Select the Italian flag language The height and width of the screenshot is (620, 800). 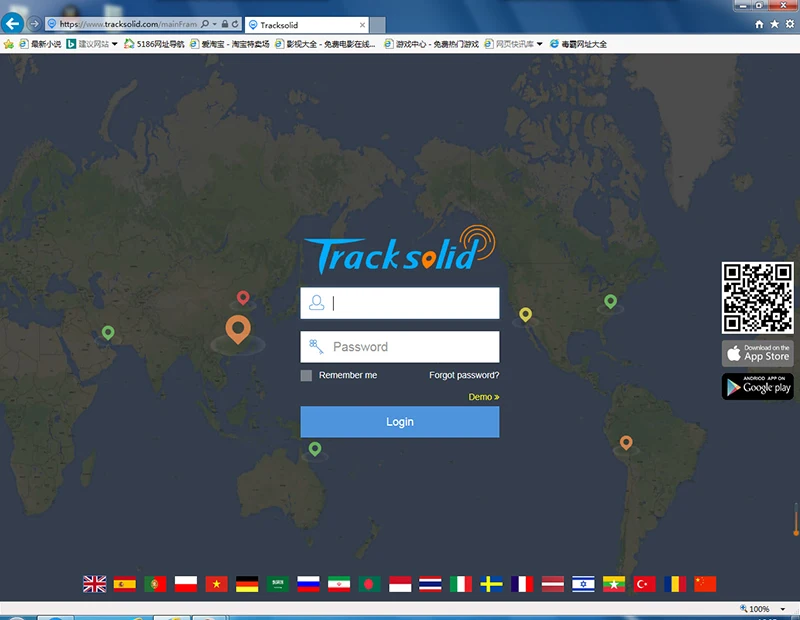(x=461, y=584)
